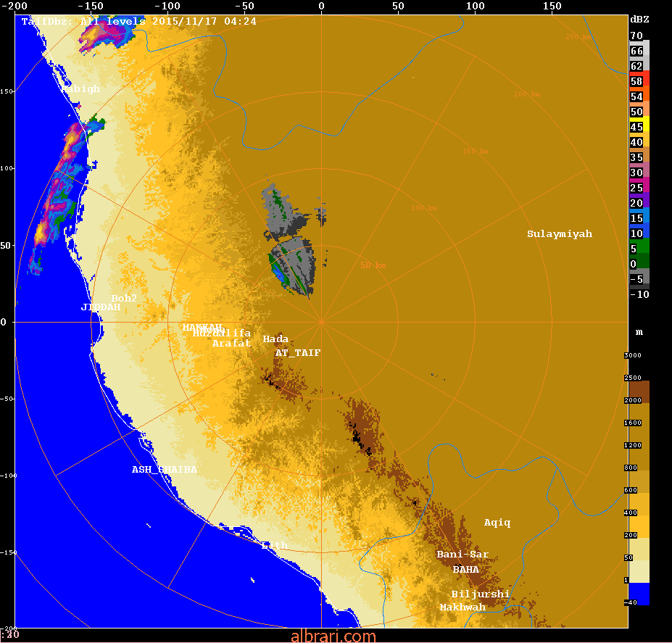Click the '50 km' range ring label
Viewport: 672px width, 643px height.
tap(373, 265)
